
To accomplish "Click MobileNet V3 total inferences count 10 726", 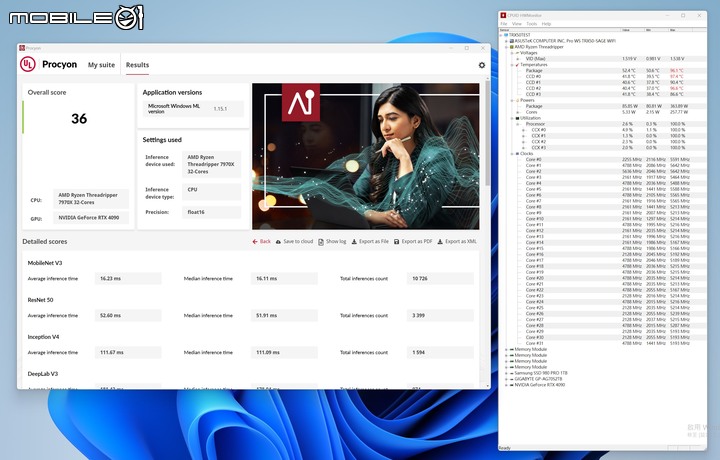I will tap(440, 279).
